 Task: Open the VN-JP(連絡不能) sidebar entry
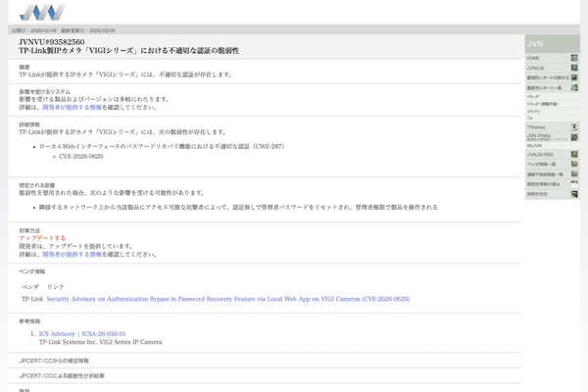(x=552, y=104)
